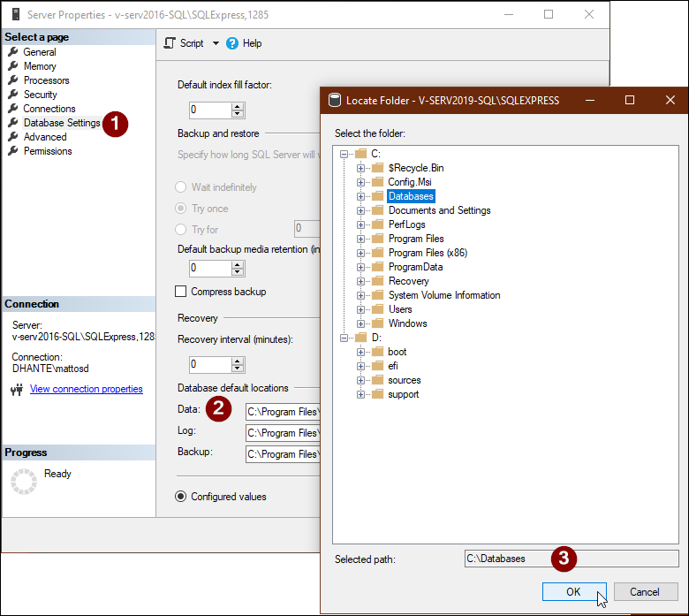Expand the $Recycle.Bin folder
Image resolution: width=689 pixels, height=616 pixels.
pos(360,168)
